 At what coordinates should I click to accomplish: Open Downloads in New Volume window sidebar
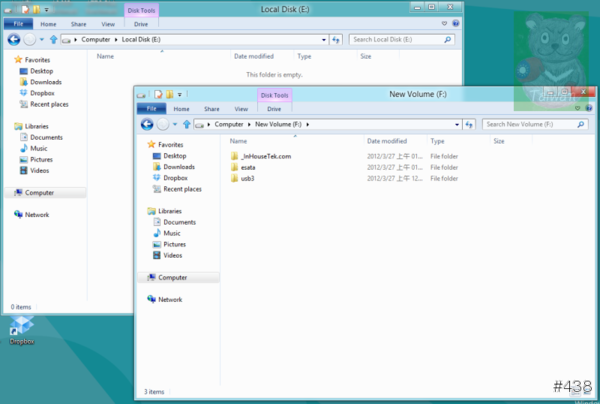(179, 167)
